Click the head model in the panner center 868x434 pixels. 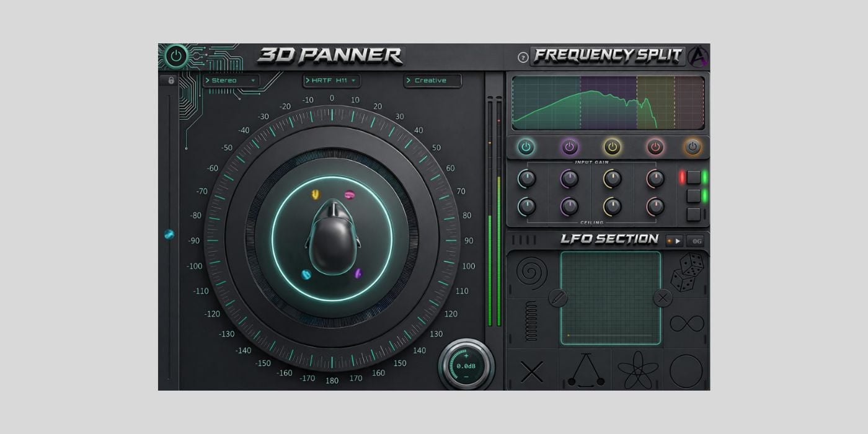click(x=332, y=237)
